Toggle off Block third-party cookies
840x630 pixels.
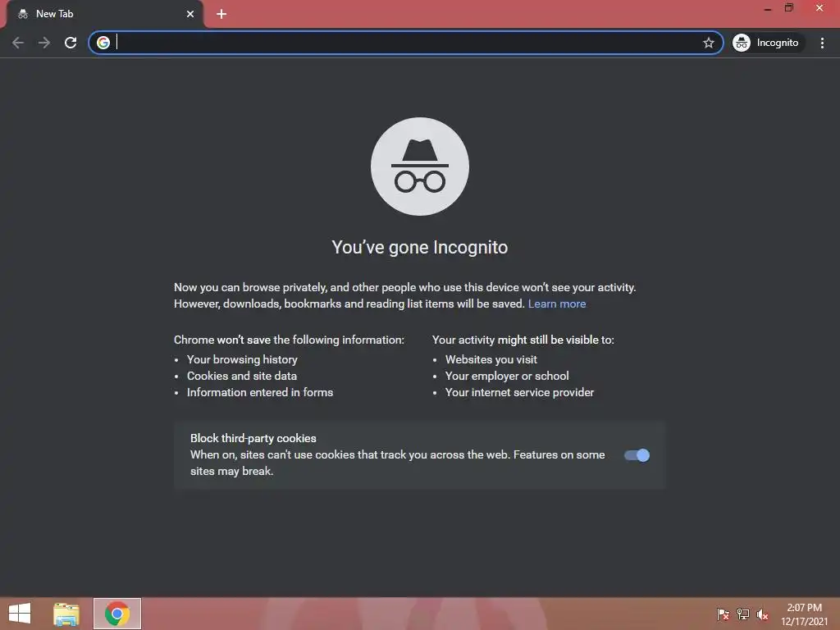coord(637,455)
